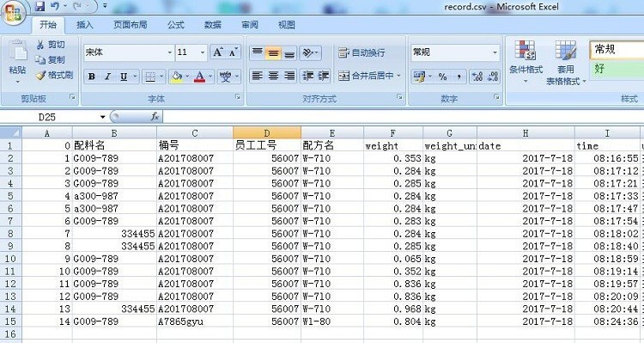Expand the 数字 group dialog launcher
644x343 pixels.
496,96
